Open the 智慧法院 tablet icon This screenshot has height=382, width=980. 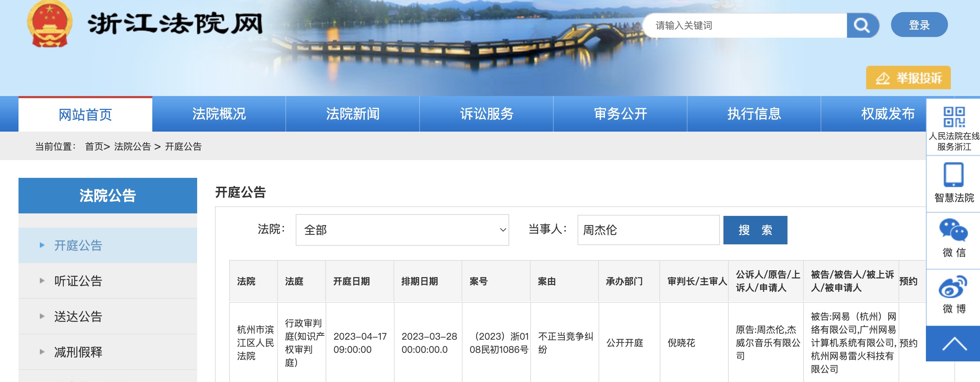953,175
